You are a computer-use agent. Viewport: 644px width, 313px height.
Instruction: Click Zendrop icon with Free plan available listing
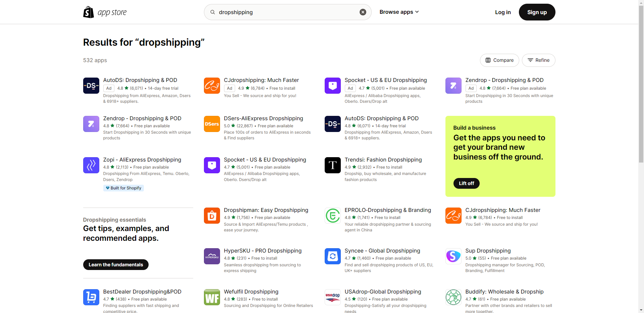coord(91,124)
